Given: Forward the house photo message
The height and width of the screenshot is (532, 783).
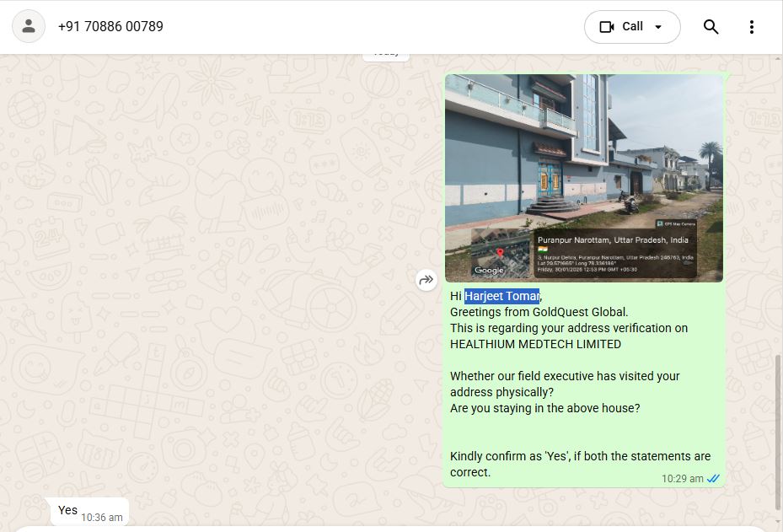Looking at the screenshot, I should [x=426, y=280].
